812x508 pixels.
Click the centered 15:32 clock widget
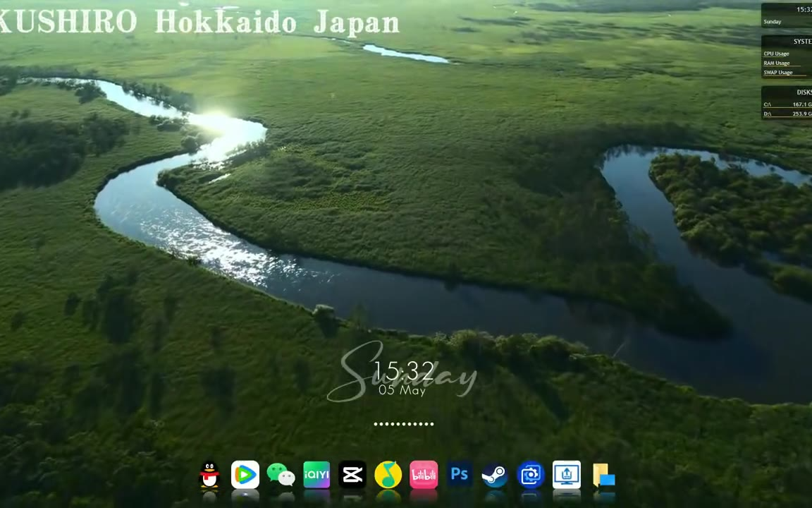click(x=404, y=372)
